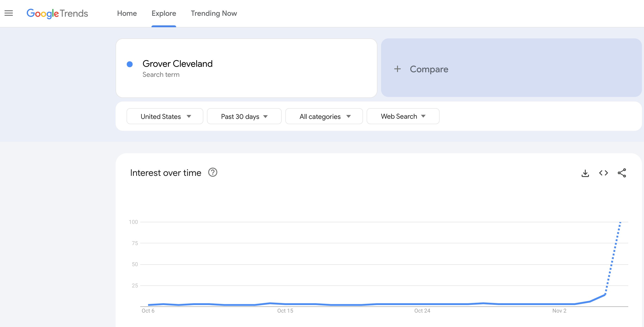The width and height of the screenshot is (644, 327).
Task: Add a Compare search term
Action: click(x=511, y=68)
